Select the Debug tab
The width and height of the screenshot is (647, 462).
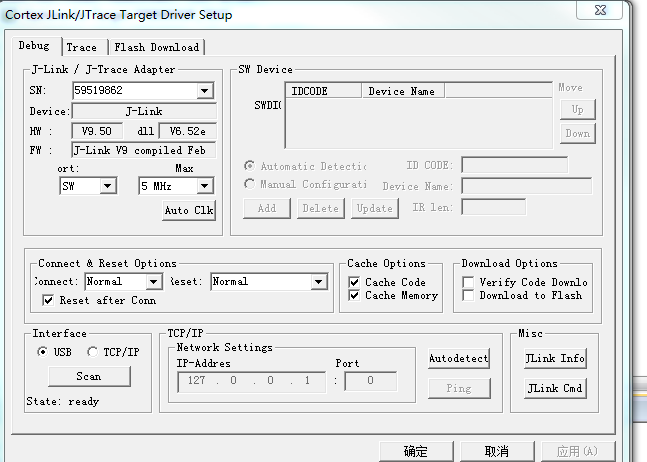click(35, 46)
